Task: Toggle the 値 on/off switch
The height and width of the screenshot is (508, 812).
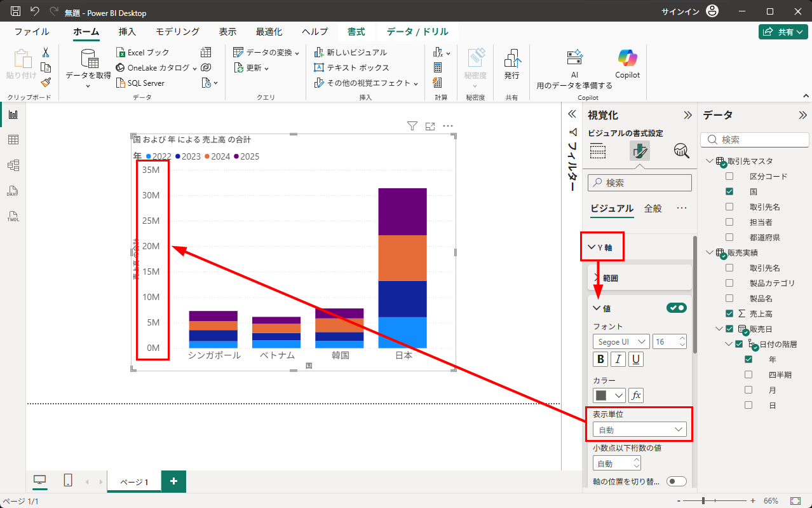Action: tap(677, 308)
